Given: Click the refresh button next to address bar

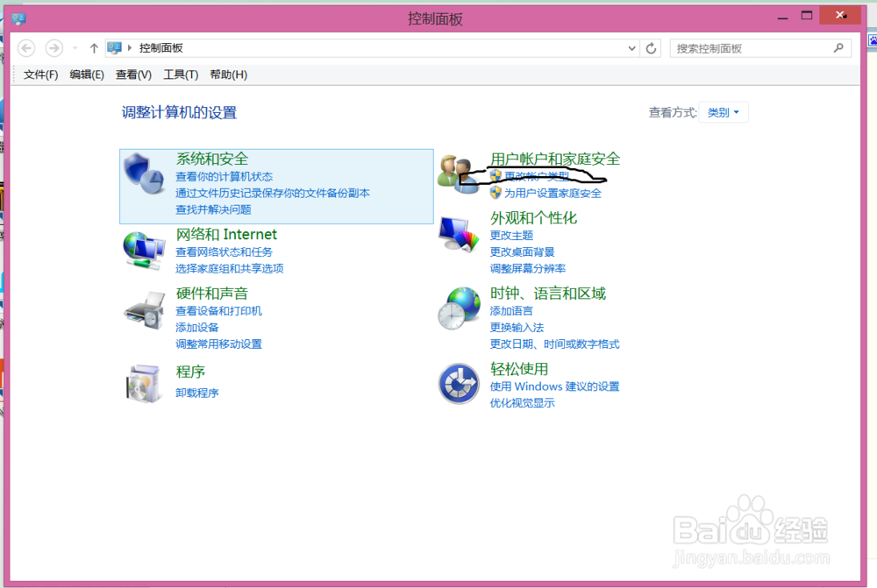Looking at the screenshot, I should click(650, 48).
